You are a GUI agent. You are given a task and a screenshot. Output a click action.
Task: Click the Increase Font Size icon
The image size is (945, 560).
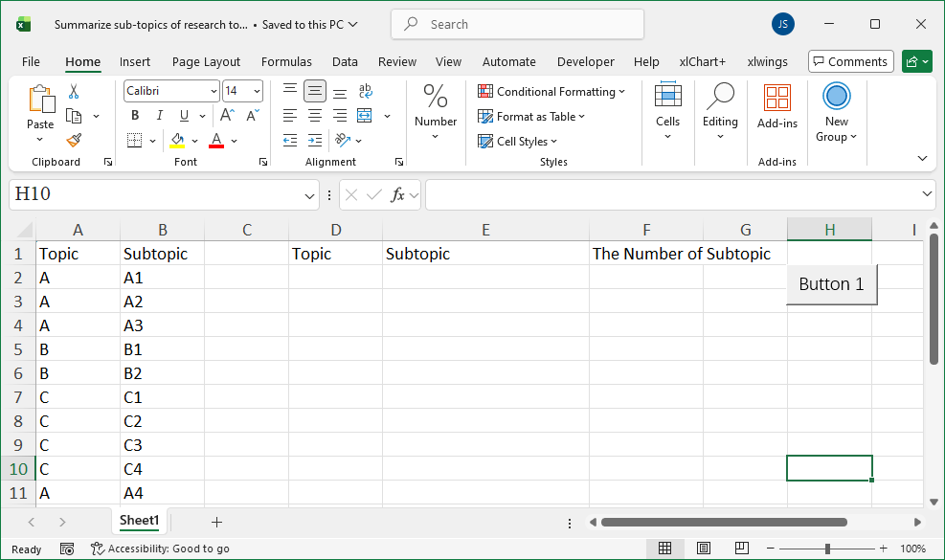226,113
